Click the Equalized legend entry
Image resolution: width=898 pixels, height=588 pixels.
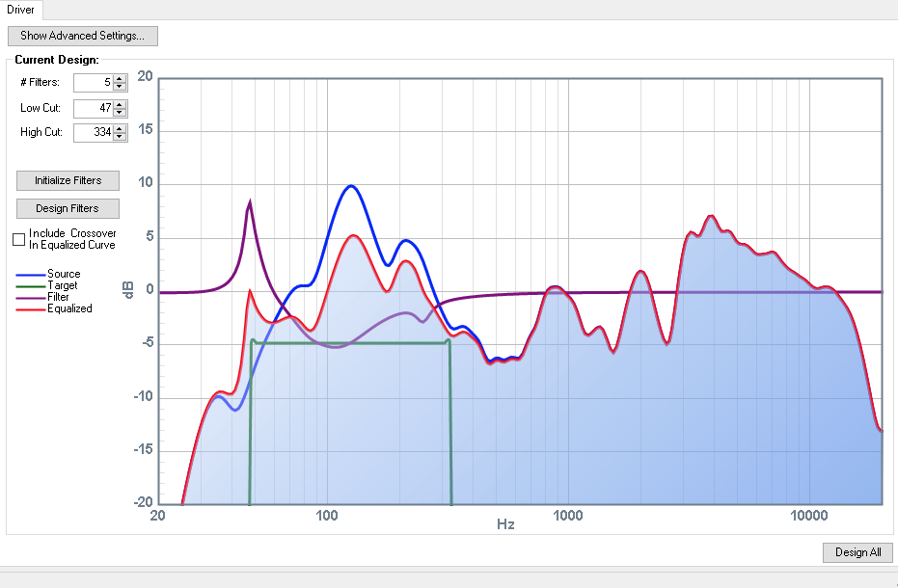pos(69,308)
